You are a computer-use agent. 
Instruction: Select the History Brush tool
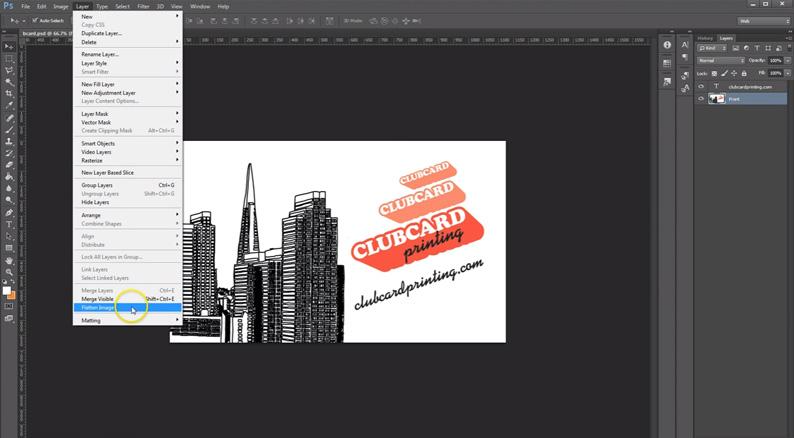(9, 153)
